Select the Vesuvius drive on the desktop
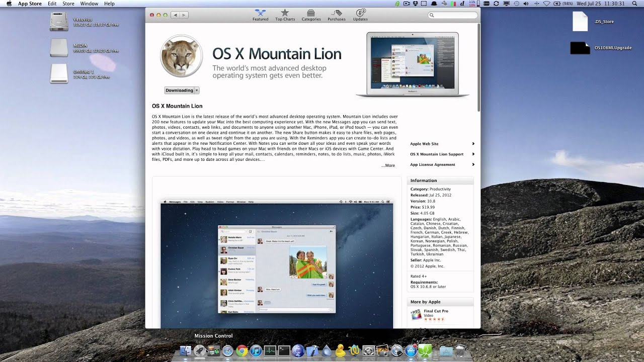The height and width of the screenshot is (362, 644). pos(59,22)
